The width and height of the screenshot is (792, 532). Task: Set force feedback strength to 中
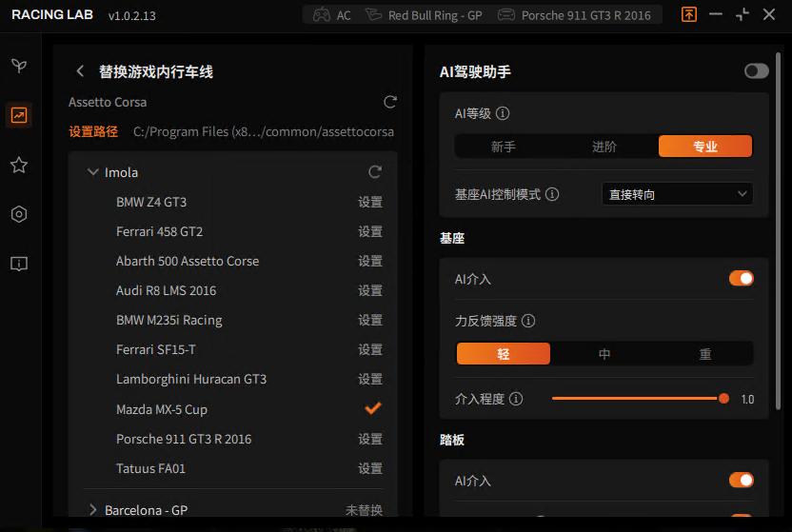point(604,354)
